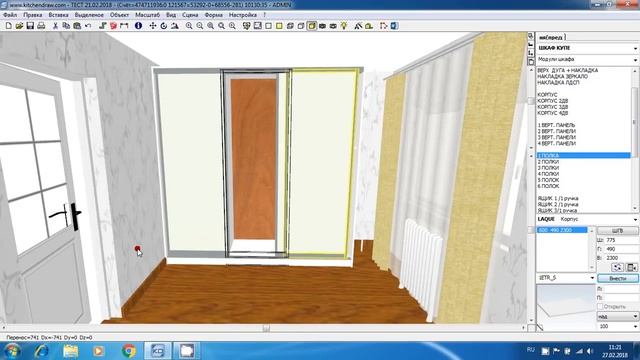The width and height of the screenshot is (640, 360).
Task: Expand the ШКАФ КУПЕ catalog dropdown
Action: click(636, 48)
